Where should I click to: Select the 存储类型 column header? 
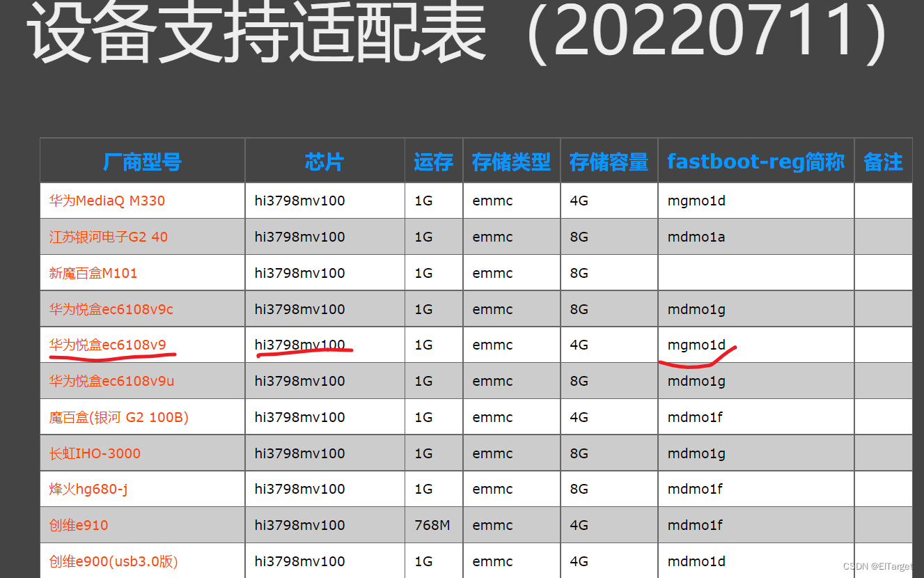coord(511,162)
